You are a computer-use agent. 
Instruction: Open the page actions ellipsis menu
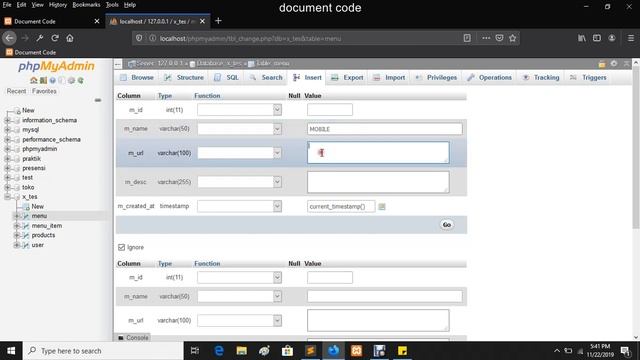pyautogui.click(x=486, y=38)
